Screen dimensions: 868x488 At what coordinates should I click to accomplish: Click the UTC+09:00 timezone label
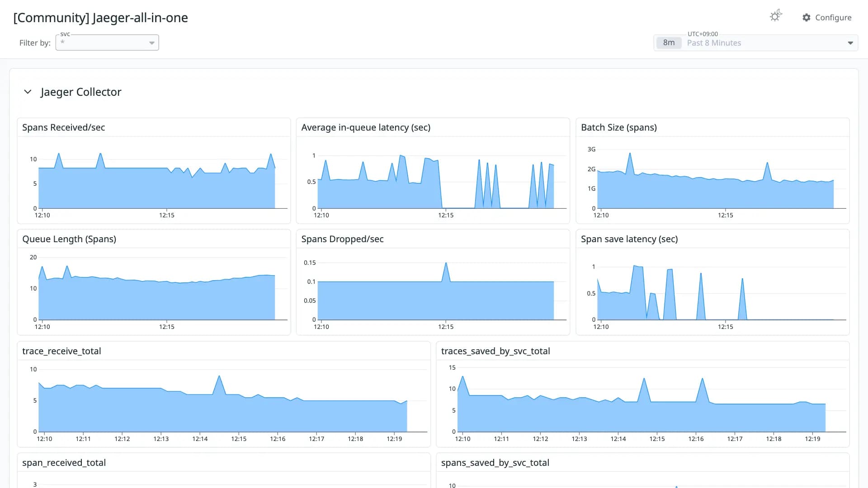703,34
